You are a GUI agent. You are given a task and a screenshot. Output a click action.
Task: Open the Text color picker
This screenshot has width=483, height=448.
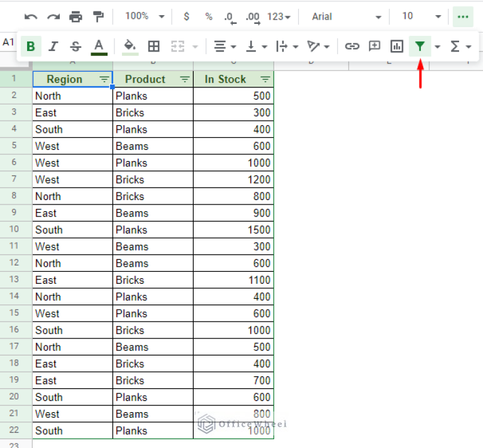99,47
